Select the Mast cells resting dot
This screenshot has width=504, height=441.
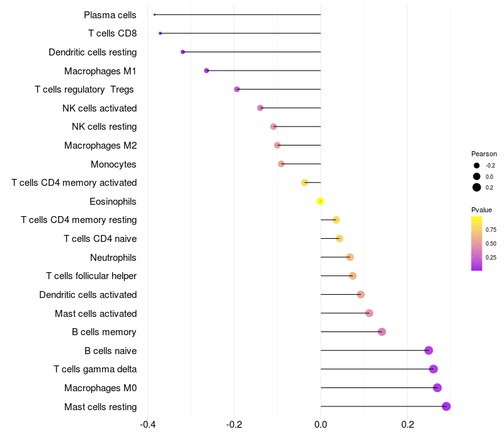[446, 406]
